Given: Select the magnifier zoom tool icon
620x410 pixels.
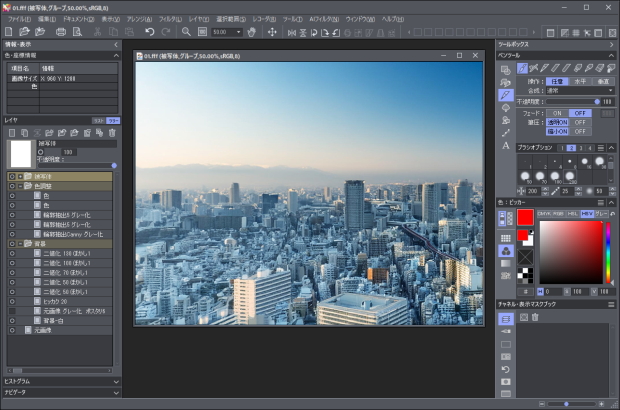Looking at the screenshot, I should (x=187, y=32).
